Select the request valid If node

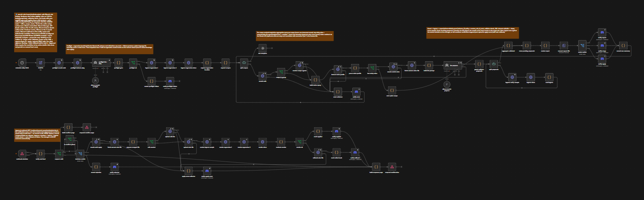pos(59,154)
